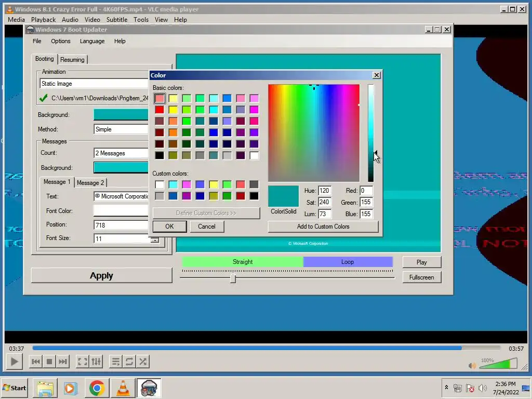Select Message 2 tab
This screenshot has height=399, width=532.
[90, 183]
